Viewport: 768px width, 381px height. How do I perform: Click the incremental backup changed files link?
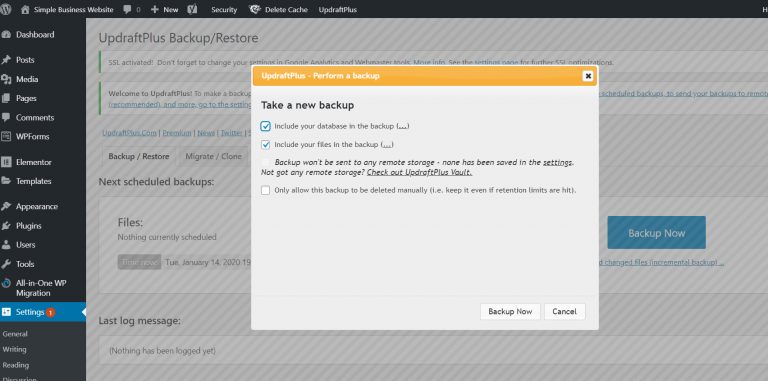(x=660, y=262)
